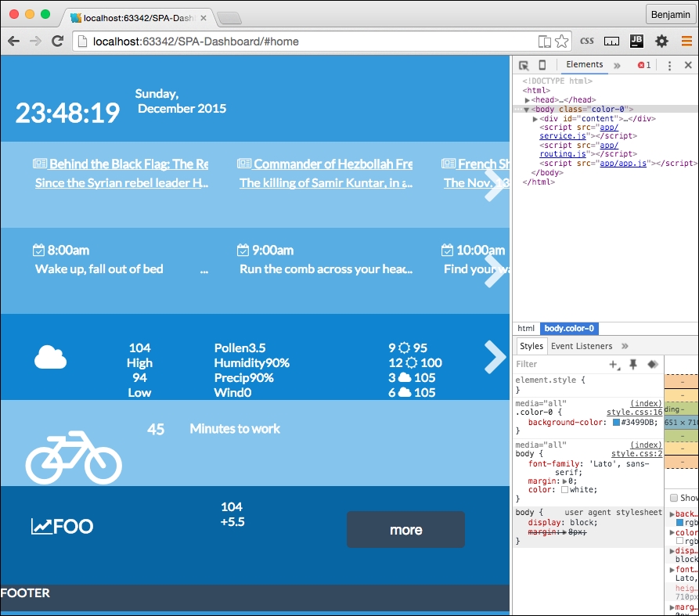This screenshot has height=616, width=699.
Task: Toggle device mode in DevTools
Action: [542, 65]
